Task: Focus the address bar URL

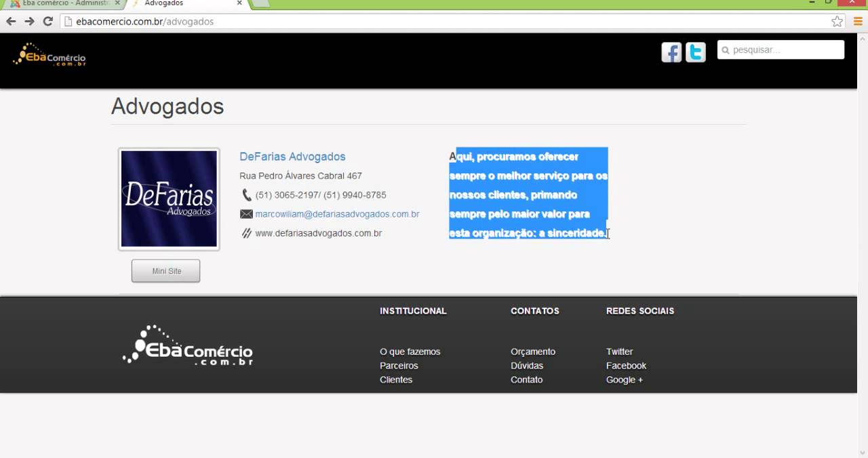Action: tap(448, 22)
